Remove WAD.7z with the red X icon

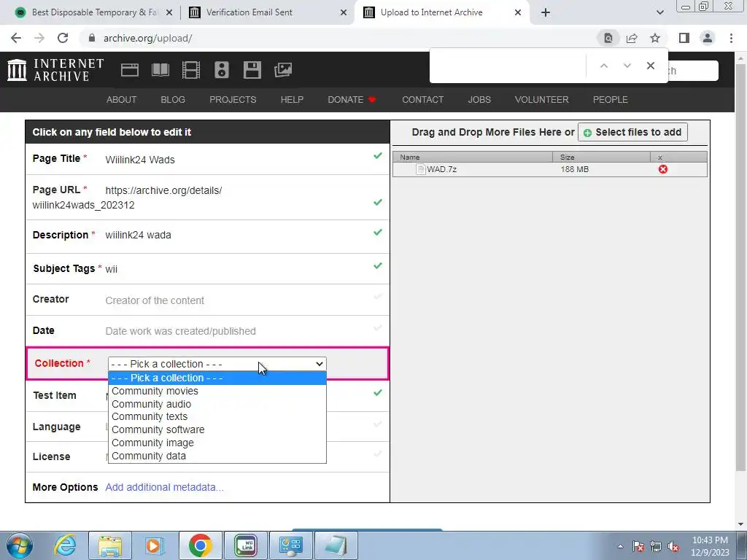click(662, 169)
